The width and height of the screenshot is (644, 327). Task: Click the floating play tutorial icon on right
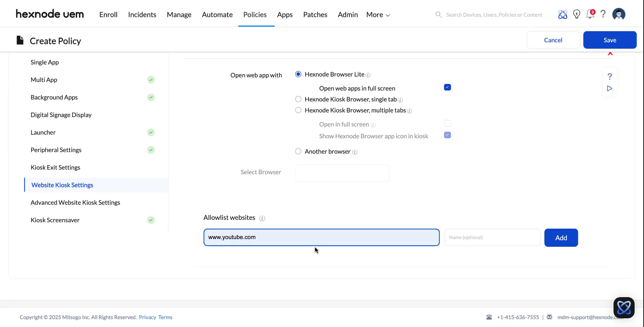609,89
